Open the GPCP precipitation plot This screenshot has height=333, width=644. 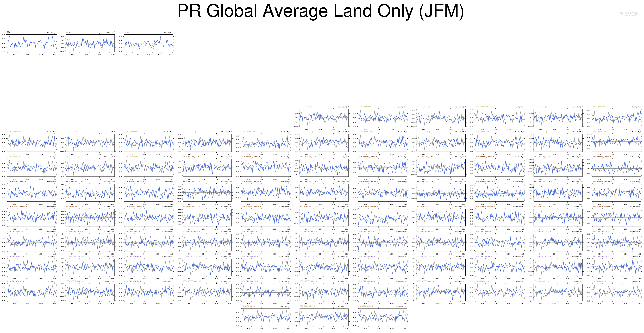[149, 43]
